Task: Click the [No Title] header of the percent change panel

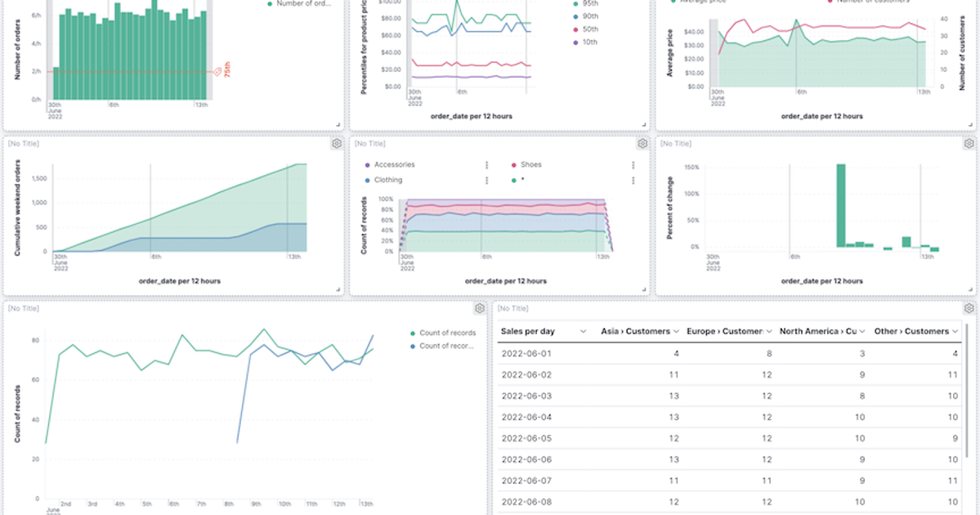Action: 674,143
